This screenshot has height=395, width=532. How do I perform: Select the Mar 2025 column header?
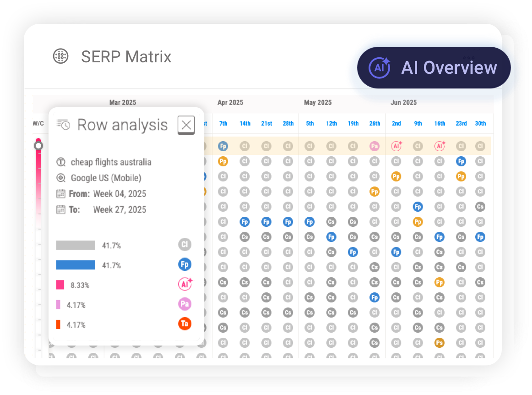click(122, 103)
